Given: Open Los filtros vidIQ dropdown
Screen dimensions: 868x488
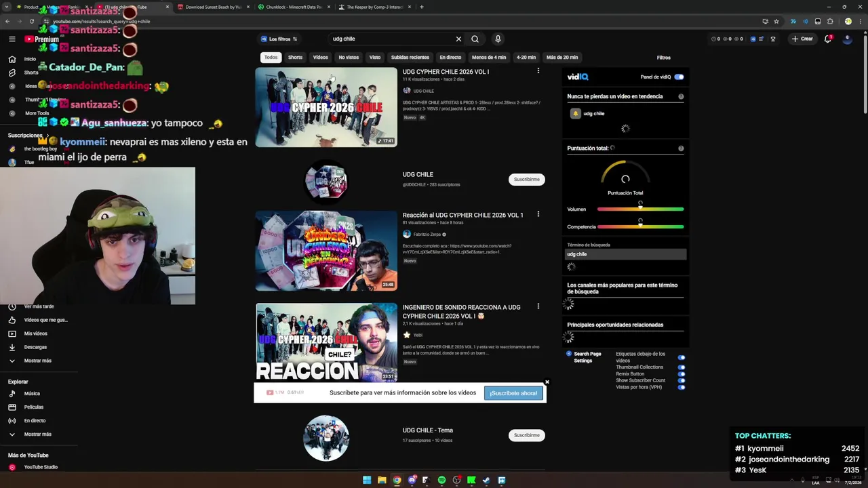Looking at the screenshot, I should 279,39.
